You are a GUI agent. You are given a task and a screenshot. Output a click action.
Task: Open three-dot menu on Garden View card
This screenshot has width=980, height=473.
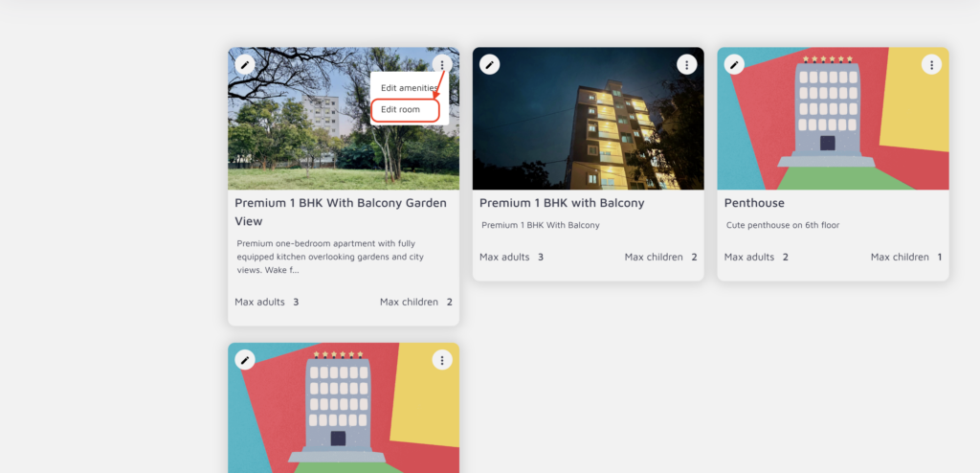click(441, 65)
